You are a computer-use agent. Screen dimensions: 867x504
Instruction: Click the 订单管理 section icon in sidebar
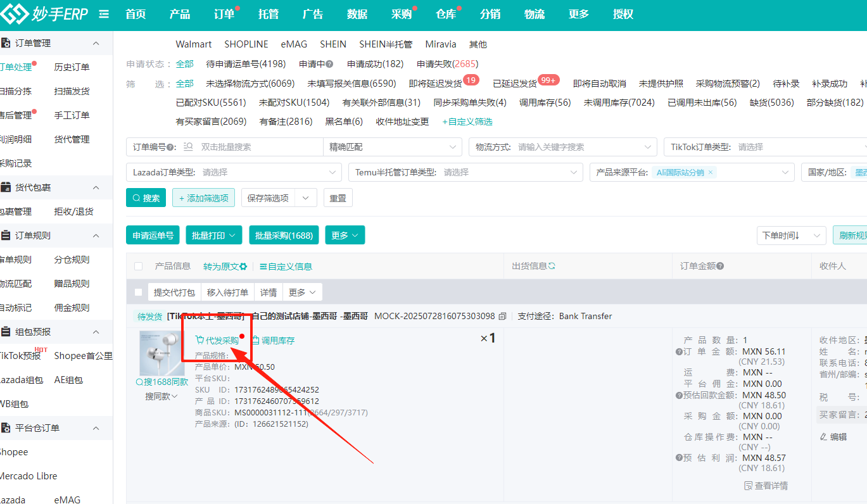(5, 43)
